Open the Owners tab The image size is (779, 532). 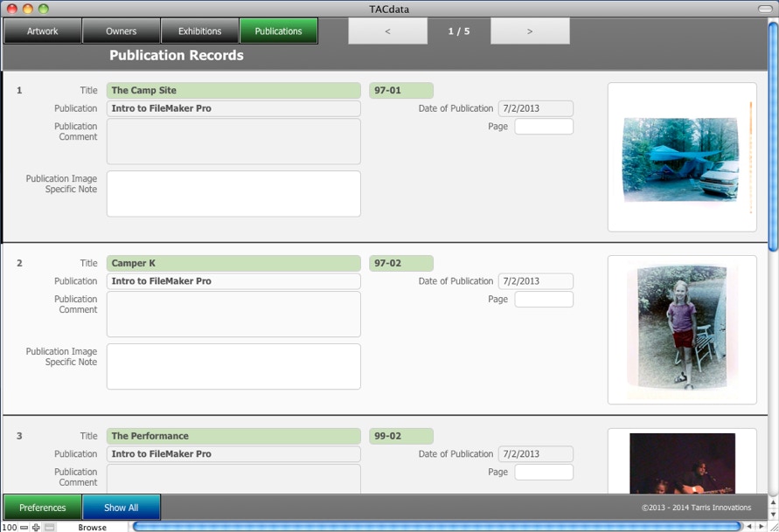122,31
